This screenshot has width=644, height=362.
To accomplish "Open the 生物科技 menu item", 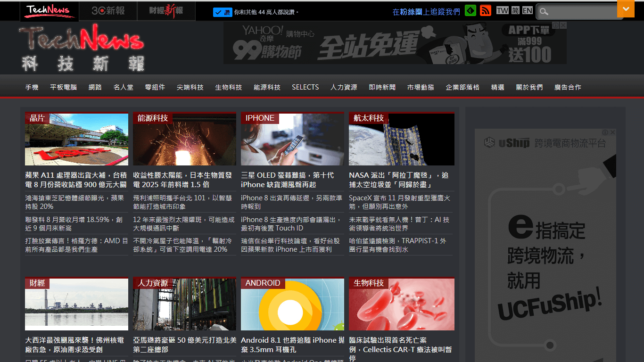I will 229,87.
